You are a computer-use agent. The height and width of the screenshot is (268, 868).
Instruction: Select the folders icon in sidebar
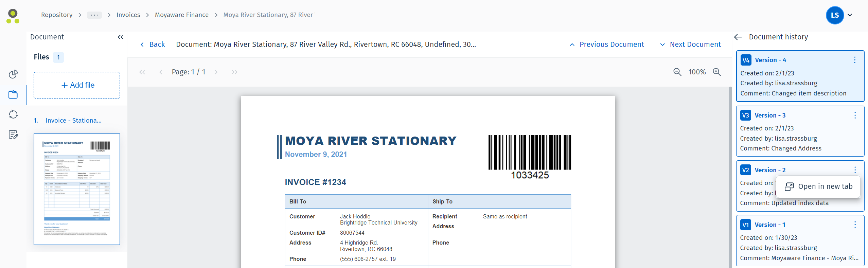click(13, 94)
